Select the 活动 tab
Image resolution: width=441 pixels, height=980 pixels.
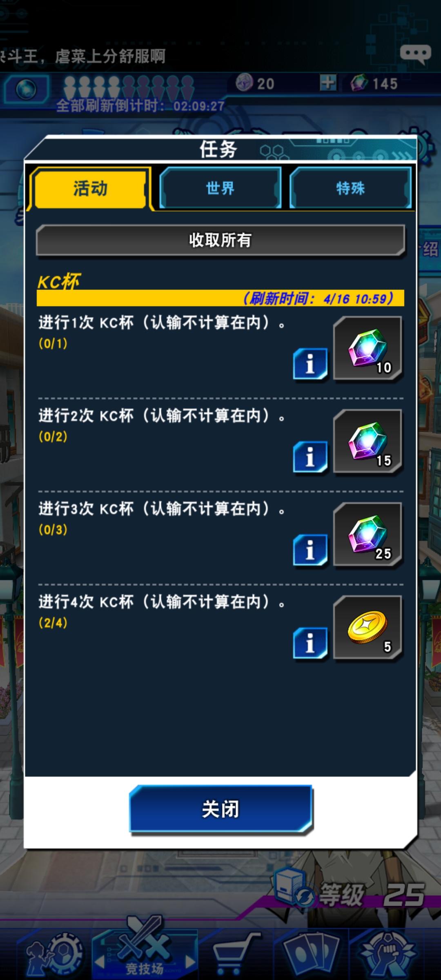[x=90, y=188]
